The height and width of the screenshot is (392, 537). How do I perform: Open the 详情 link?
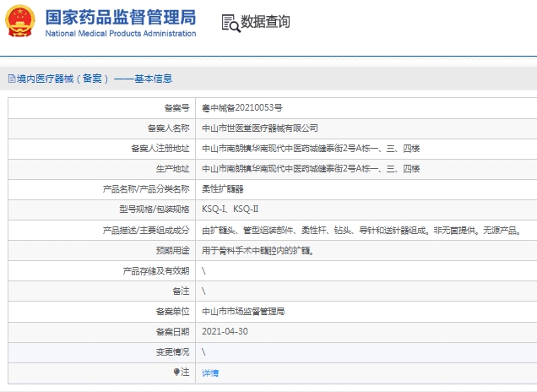pos(210,373)
